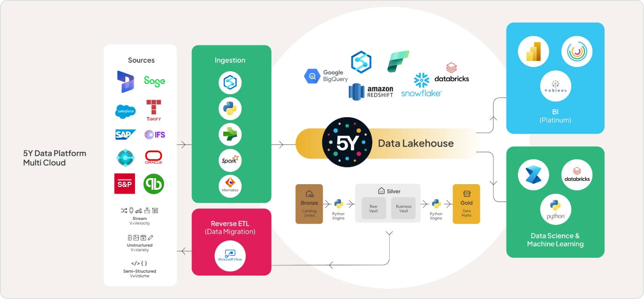644x299 pixels.
Task: Select the '(Data Migration)' text
Action: click(x=230, y=232)
